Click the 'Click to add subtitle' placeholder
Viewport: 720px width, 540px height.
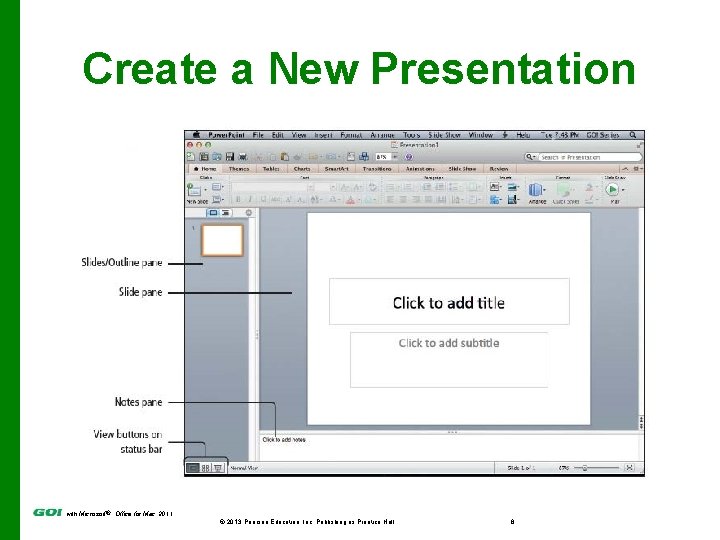pyautogui.click(x=449, y=360)
